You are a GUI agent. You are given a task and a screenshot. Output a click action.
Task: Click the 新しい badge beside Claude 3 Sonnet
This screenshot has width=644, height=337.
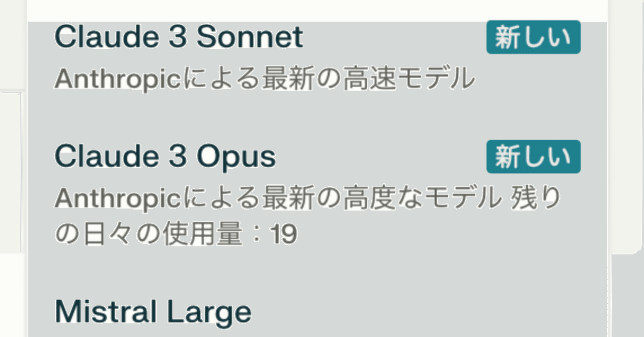coord(533,38)
